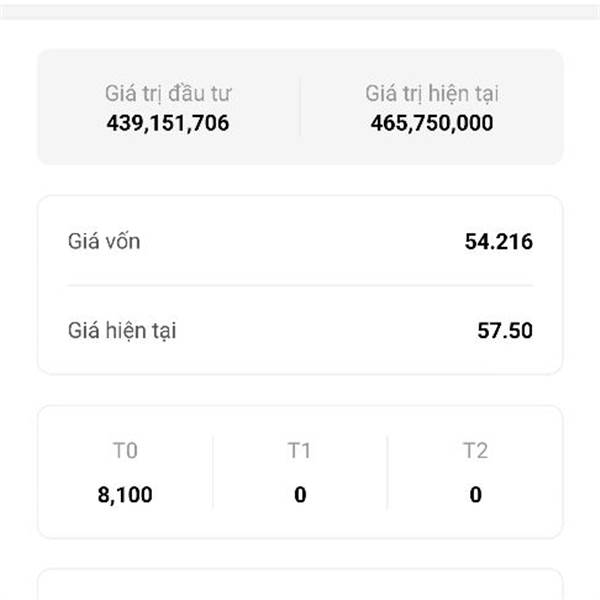Click the 0 value under T1
This screenshot has width=600, height=600.
tap(300, 494)
